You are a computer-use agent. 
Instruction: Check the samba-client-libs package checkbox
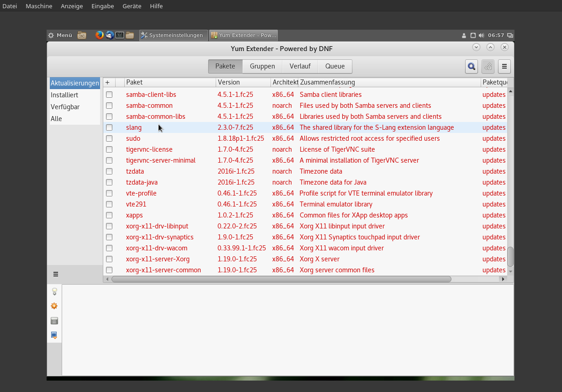[109, 95]
